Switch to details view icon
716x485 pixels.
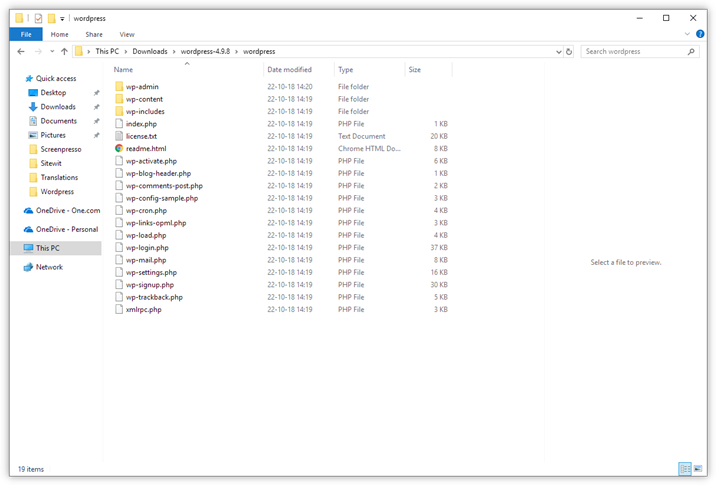pos(685,469)
